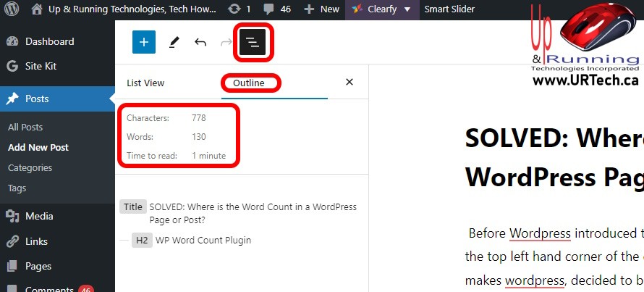The width and height of the screenshot is (644, 292).
Task: Click the blue block inserter plus button
Action: click(x=143, y=42)
